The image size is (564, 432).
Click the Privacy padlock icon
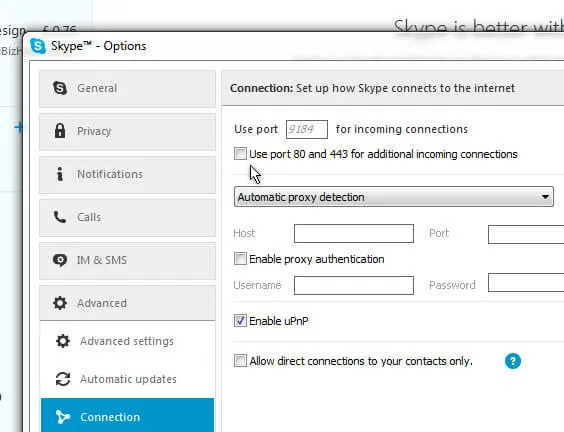tap(60, 131)
